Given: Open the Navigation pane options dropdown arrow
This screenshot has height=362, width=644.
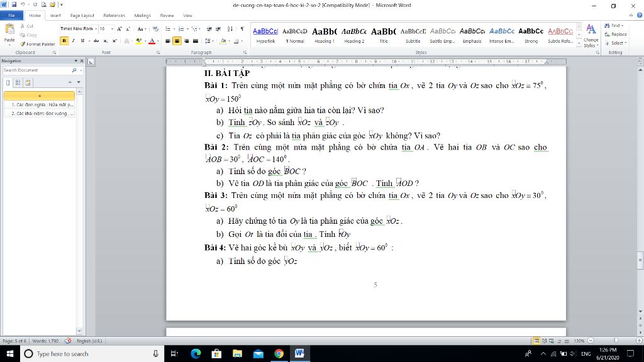Looking at the screenshot, I should (75, 61).
